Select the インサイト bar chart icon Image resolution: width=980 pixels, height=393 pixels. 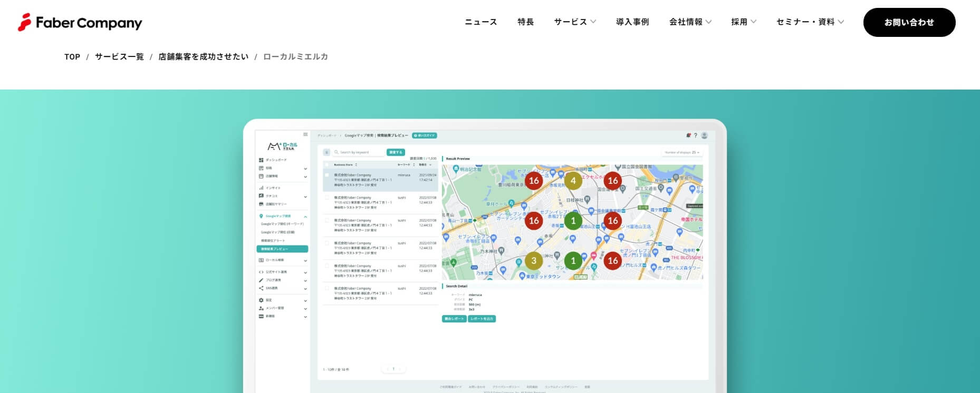point(261,188)
